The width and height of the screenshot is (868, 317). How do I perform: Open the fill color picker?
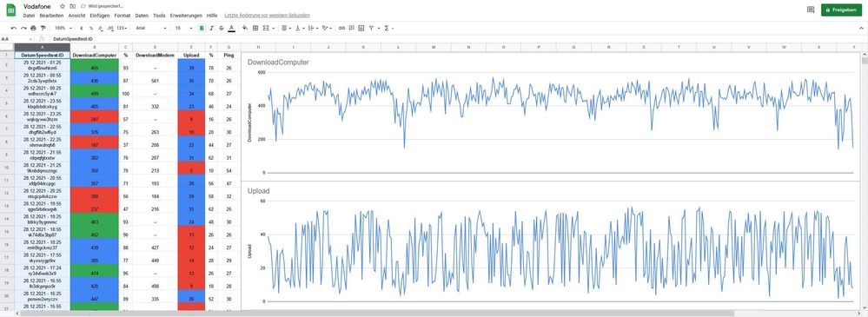pos(245,28)
